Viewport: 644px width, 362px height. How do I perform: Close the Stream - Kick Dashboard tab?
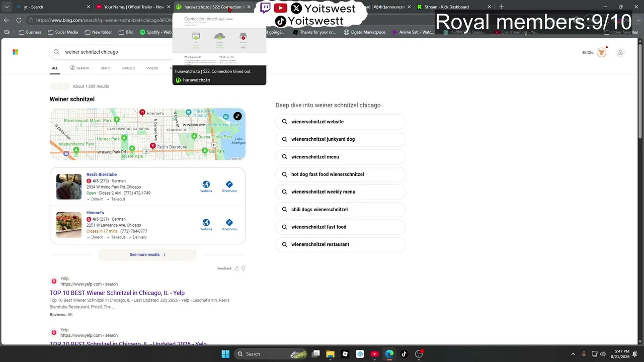pyautogui.click(x=489, y=7)
